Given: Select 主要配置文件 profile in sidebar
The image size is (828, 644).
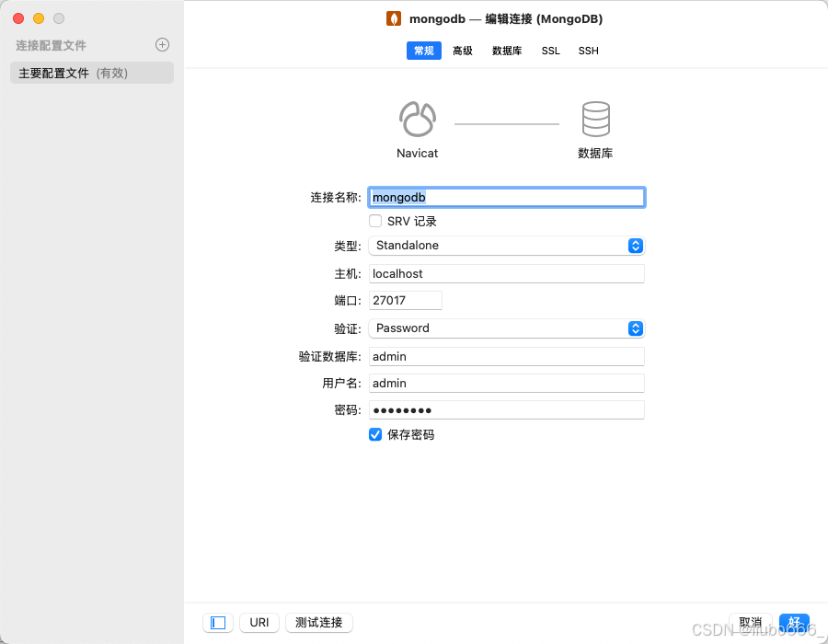Looking at the screenshot, I should 92,73.
